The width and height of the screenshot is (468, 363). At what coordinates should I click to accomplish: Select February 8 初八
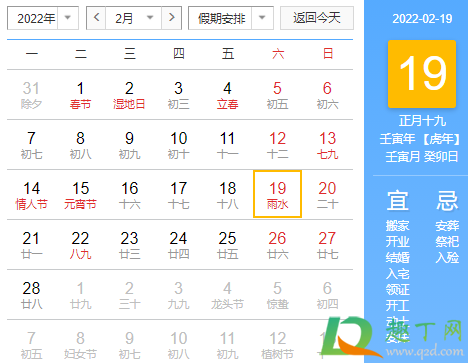click(x=80, y=145)
